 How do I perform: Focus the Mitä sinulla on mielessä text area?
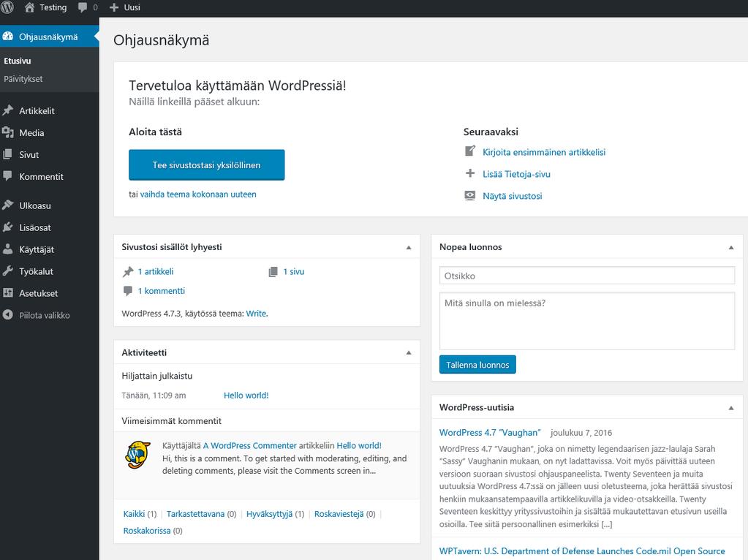click(x=586, y=321)
